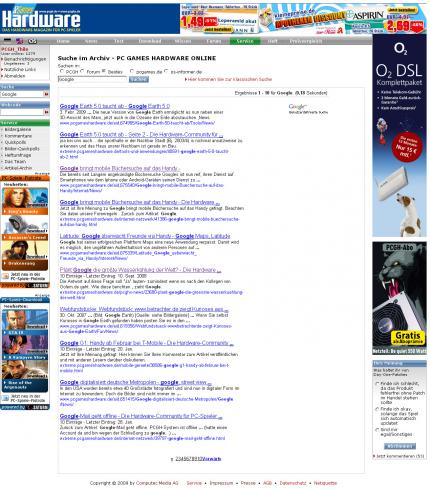Open Impressum link in the footer
The height and width of the screenshot is (490, 430).
pyautogui.click(x=221, y=483)
